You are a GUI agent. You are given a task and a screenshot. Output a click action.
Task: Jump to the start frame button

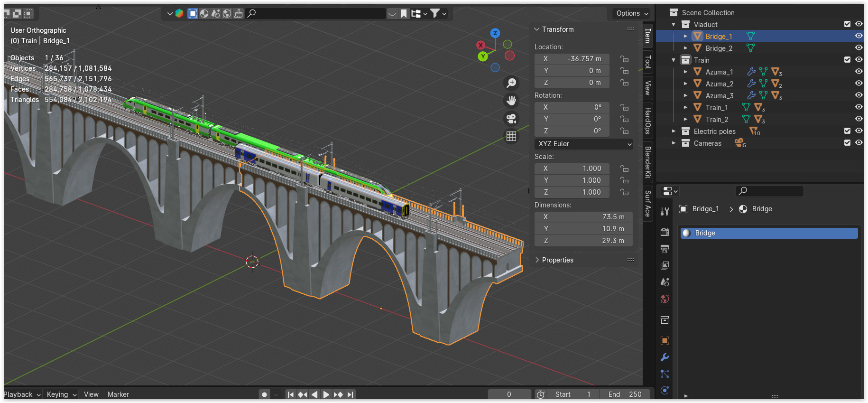[291, 394]
